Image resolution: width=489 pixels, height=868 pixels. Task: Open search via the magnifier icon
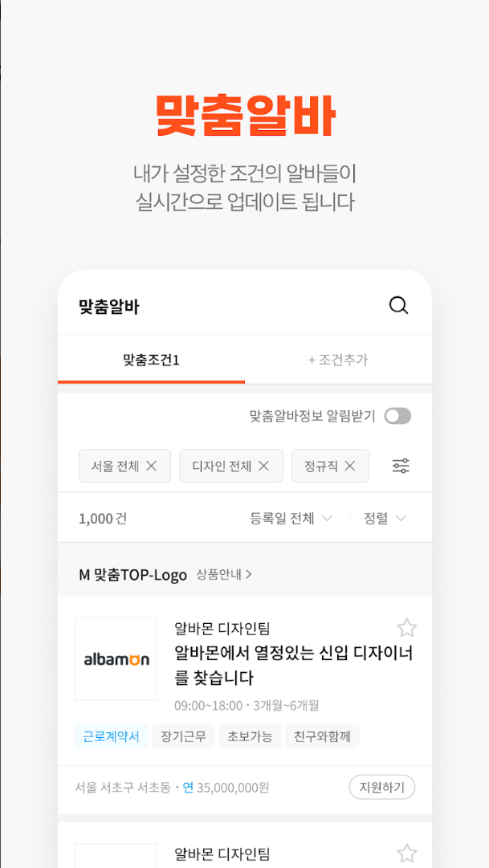click(397, 305)
